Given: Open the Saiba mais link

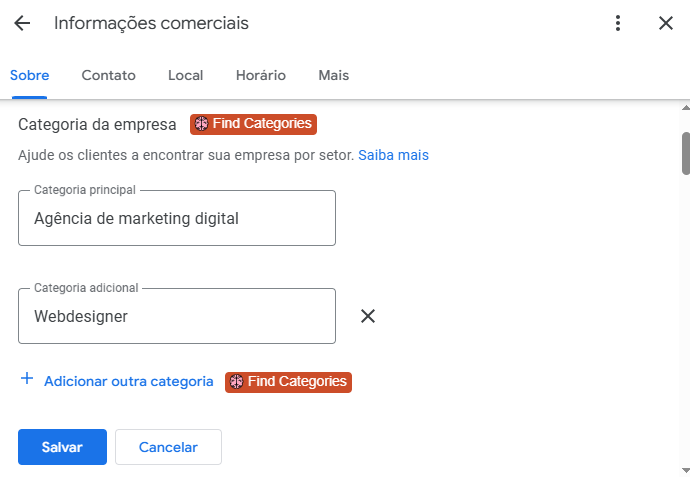Looking at the screenshot, I should tap(393, 155).
